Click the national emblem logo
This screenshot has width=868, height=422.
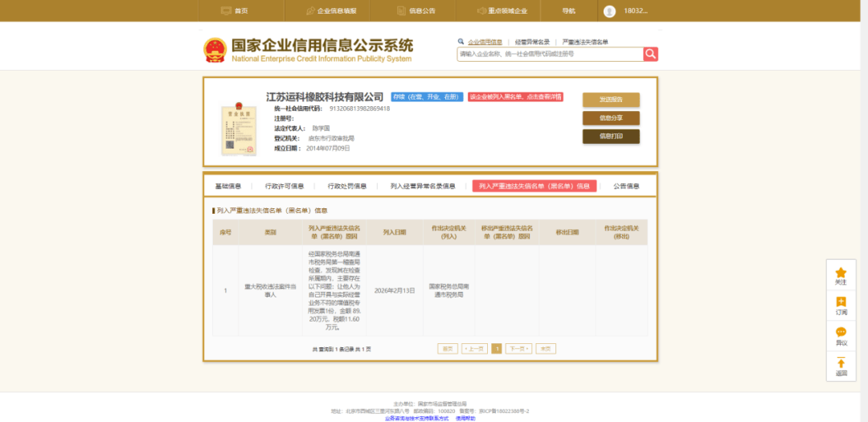(215, 49)
